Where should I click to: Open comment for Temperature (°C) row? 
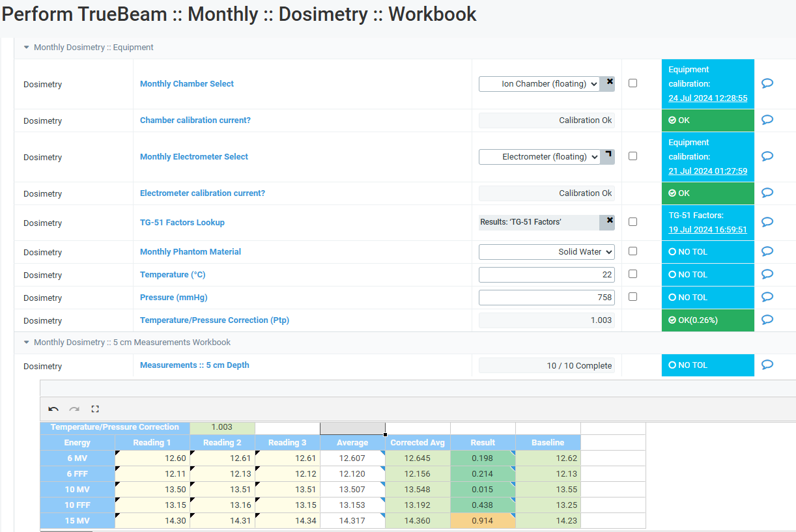coord(767,274)
